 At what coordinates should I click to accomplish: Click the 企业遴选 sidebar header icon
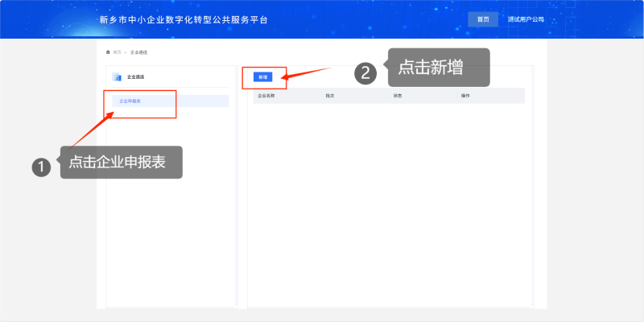click(x=117, y=77)
